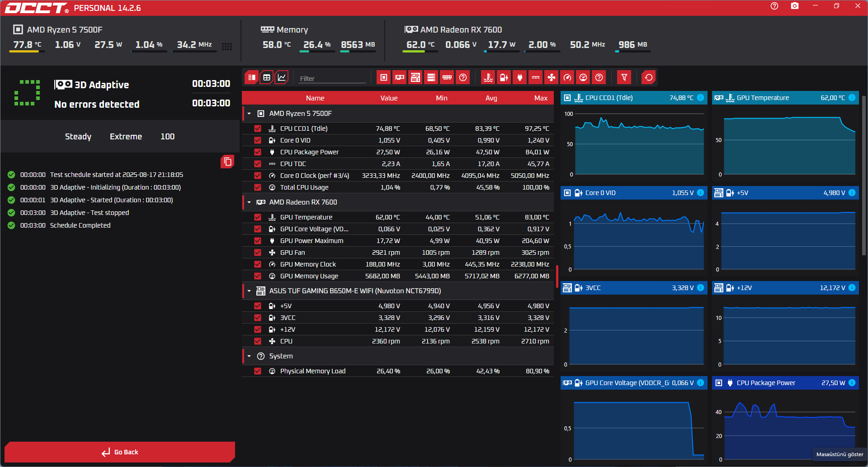
Task: Open info for the GPU Core Voltage graph
Action: click(x=701, y=383)
